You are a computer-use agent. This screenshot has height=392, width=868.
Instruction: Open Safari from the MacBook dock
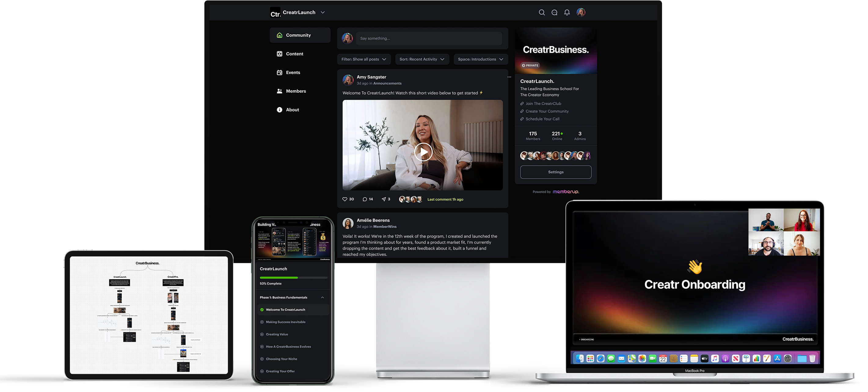tap(600, 359)
